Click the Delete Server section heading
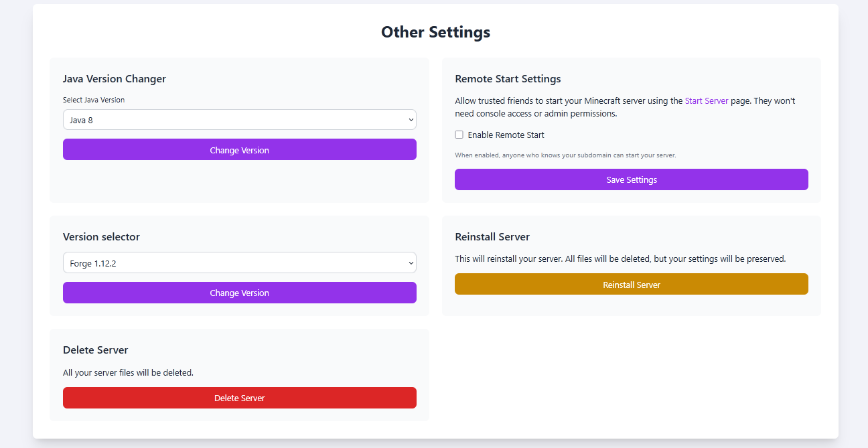The image size is (868, 448). [x=95, y=350]
